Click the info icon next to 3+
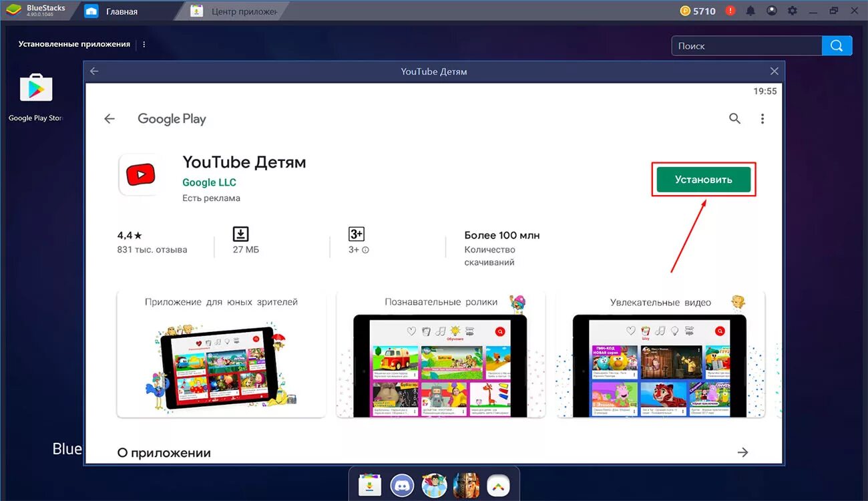The image size is (868, 501). [365, 250]
